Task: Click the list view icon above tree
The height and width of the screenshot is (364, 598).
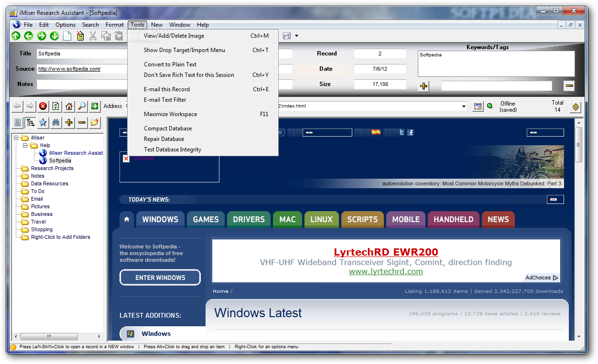Action: (17, 123)
